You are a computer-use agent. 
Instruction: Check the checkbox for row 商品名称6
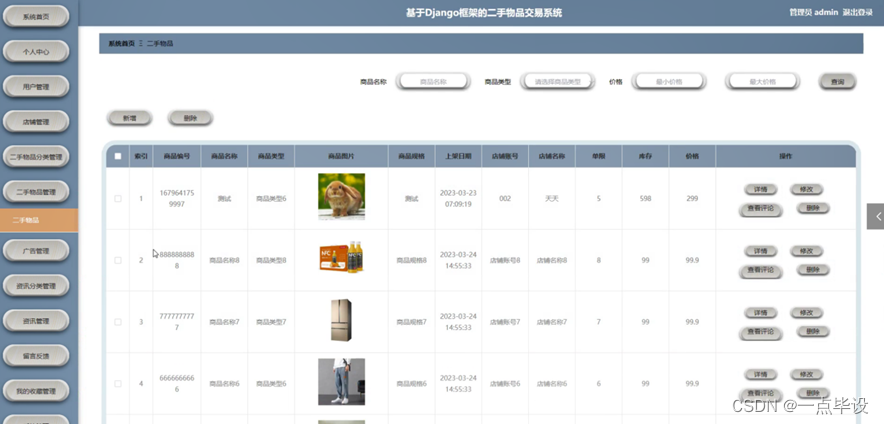pyautogui.click(x=118, y=383)
